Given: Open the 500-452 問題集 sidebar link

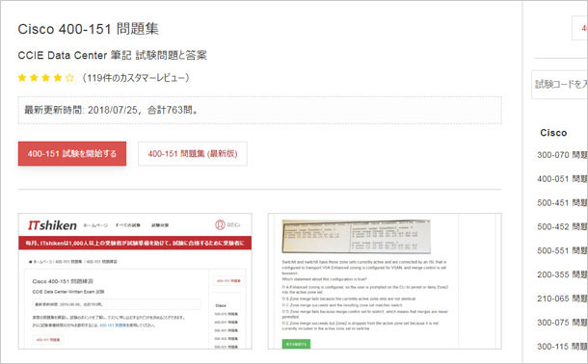Looking at the screenshot, I should pos(562,227).
